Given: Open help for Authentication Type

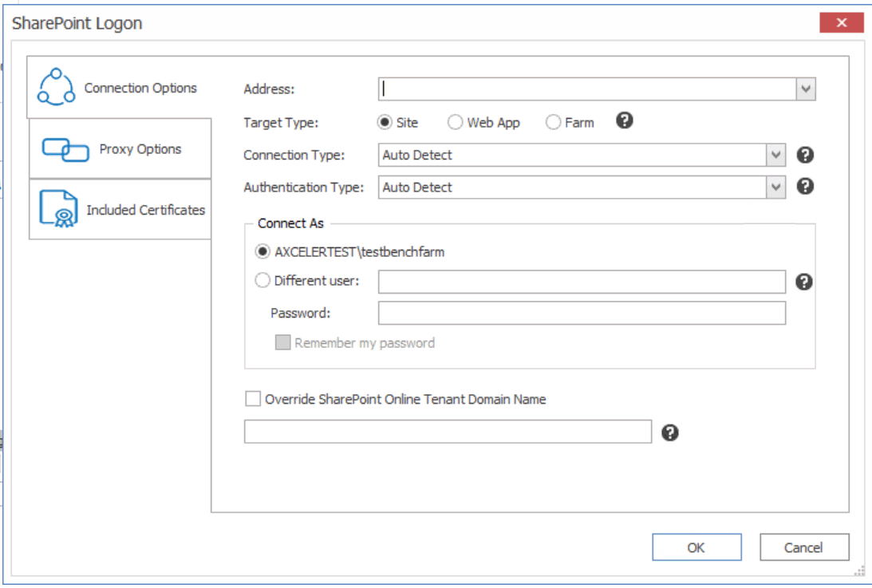Looking at the screenshot, I should pyautogui.click(x=805, y=187).
